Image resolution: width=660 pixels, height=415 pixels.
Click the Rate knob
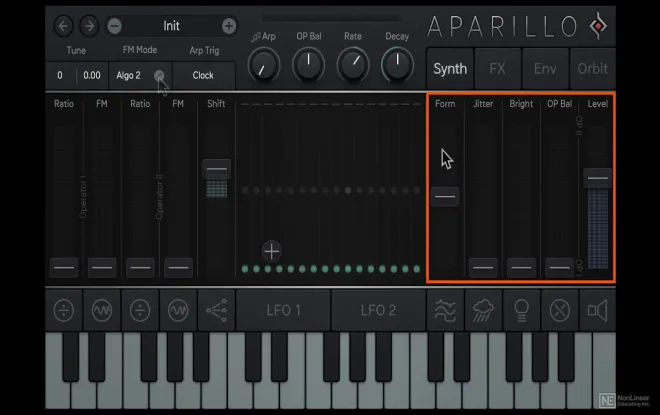[x=353, y=66]
